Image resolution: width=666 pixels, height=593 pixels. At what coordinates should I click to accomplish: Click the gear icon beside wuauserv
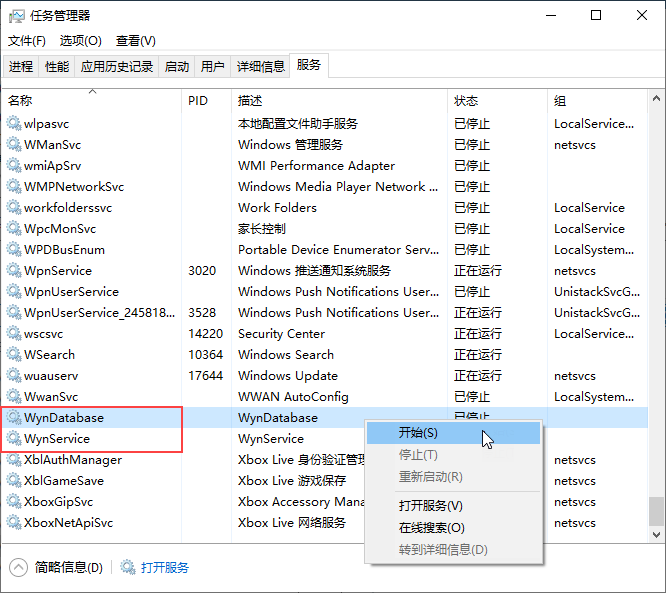pyautogui.click(x=14, y=376)
